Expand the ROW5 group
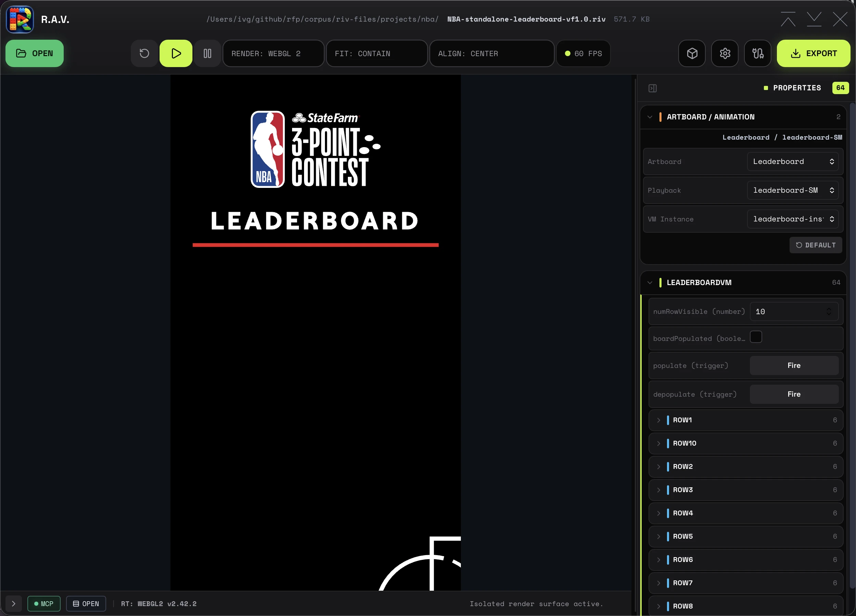The height and width of the screenshot is (616, 856). click(x=746, y=536)
